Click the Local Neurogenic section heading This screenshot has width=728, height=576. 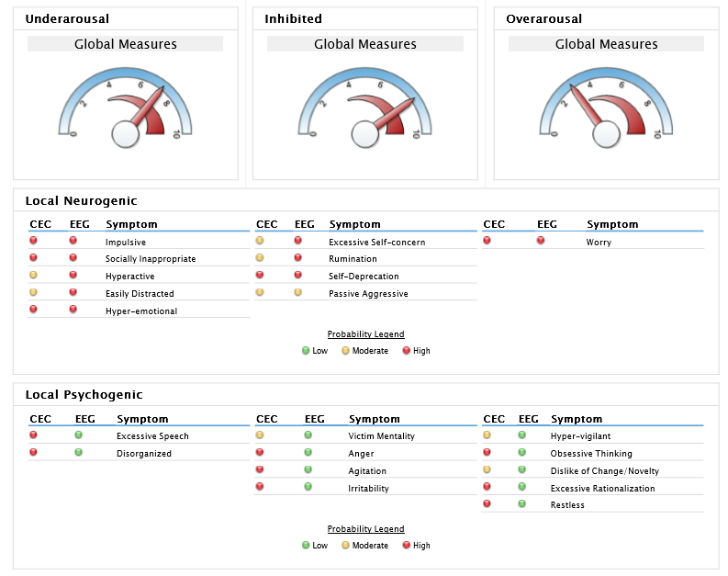point(82,200)
